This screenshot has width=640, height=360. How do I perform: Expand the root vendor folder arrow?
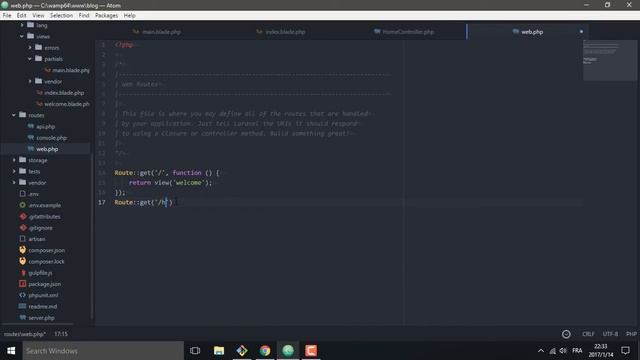coord(14,182)
